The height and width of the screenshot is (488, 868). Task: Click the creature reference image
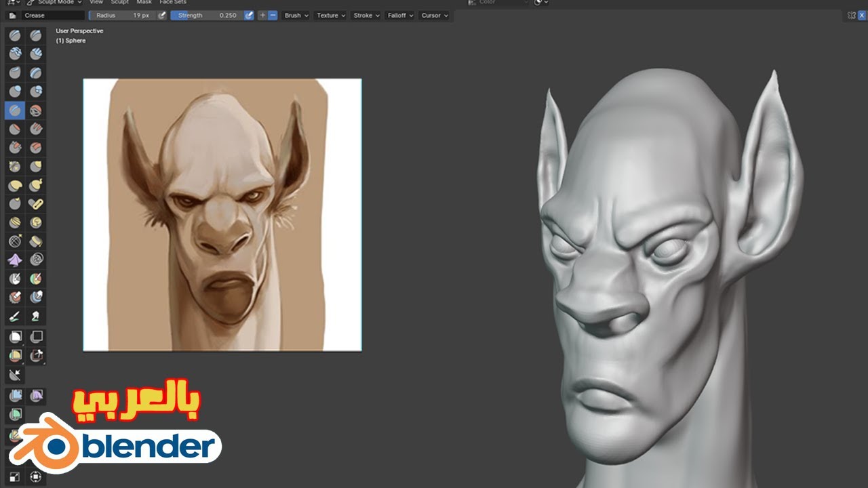tap(222, 215)
